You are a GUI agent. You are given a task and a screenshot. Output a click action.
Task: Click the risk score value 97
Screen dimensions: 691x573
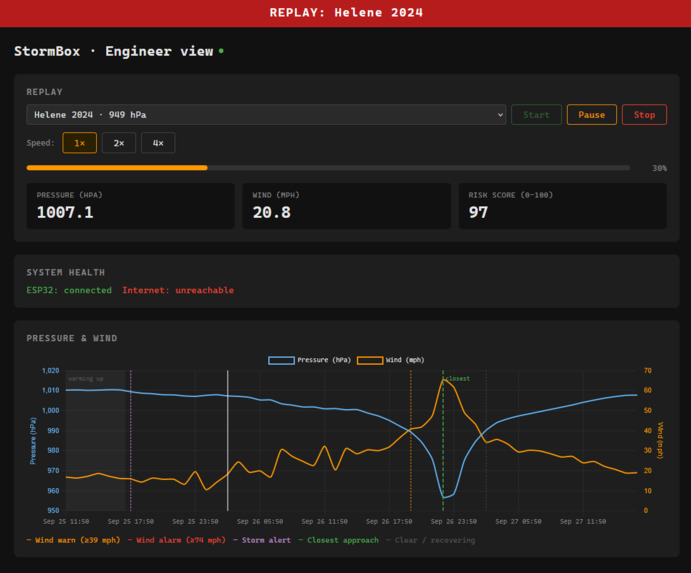478,212
